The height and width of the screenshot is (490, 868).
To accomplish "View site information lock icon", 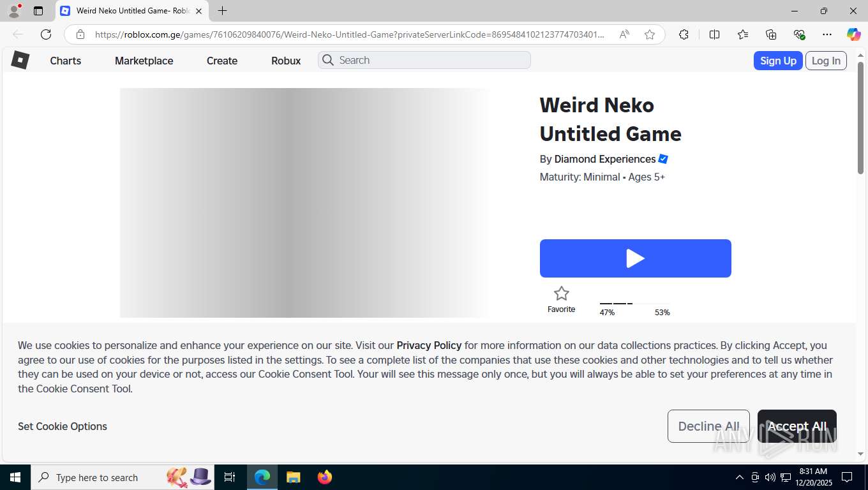I will click(x=80, y=34).
